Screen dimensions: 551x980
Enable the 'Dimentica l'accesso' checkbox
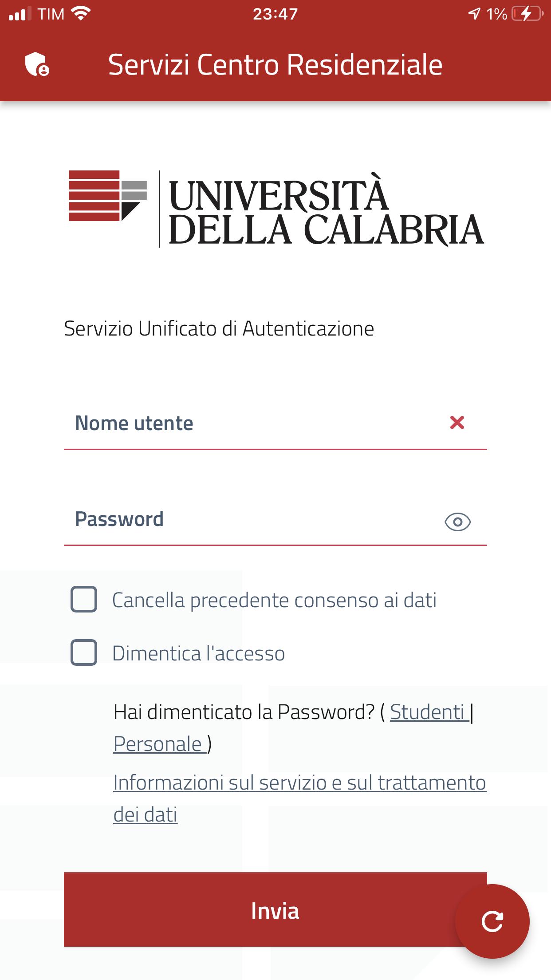[x=84, y=652]
